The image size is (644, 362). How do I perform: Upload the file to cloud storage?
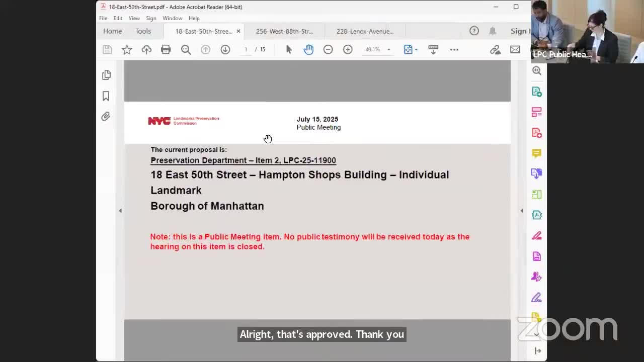(x=146, y=49)
